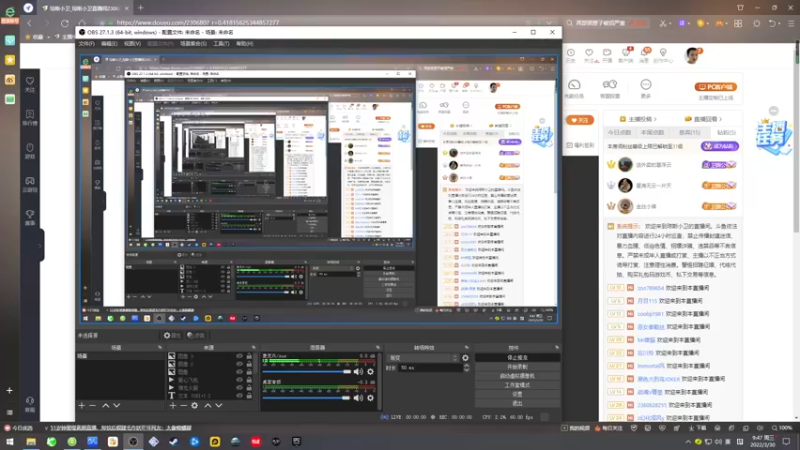Screen dimensions: 800x450
Task: Click the Stop Streaming button
Action: (x=517, y=358)
